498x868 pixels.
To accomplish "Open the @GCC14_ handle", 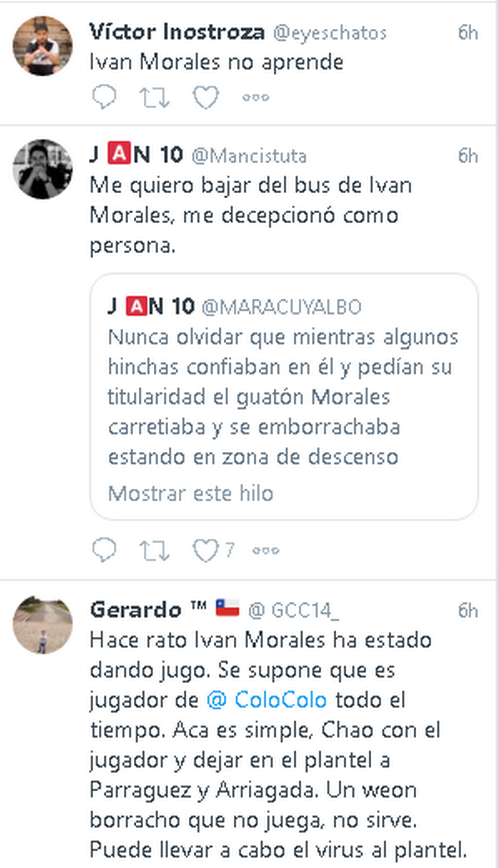I will (293, 611).
